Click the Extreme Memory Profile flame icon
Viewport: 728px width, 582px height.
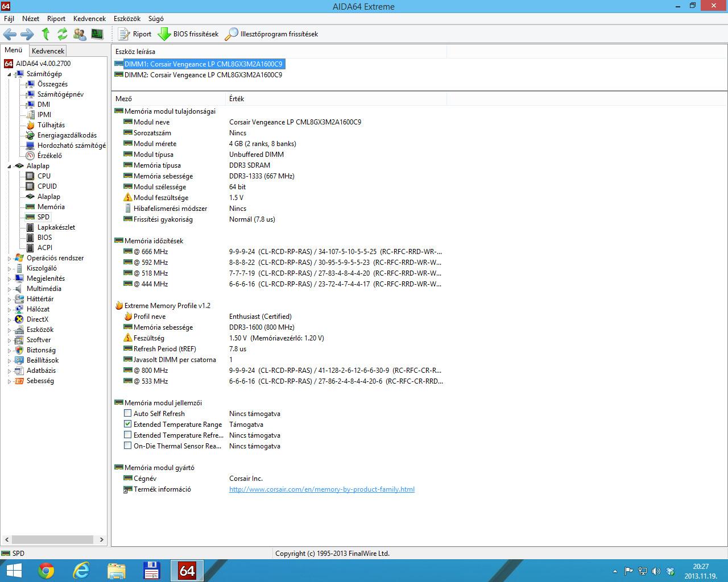click(x=119, y=306)
